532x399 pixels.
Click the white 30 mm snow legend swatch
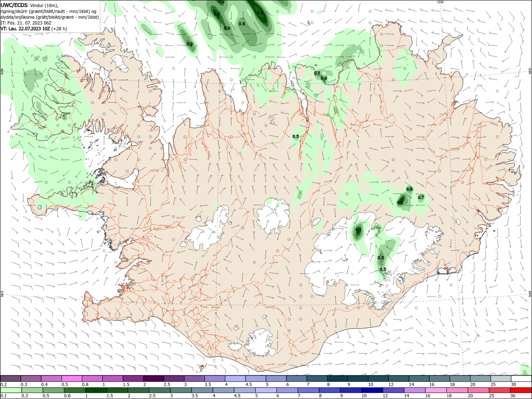[521, 379]
